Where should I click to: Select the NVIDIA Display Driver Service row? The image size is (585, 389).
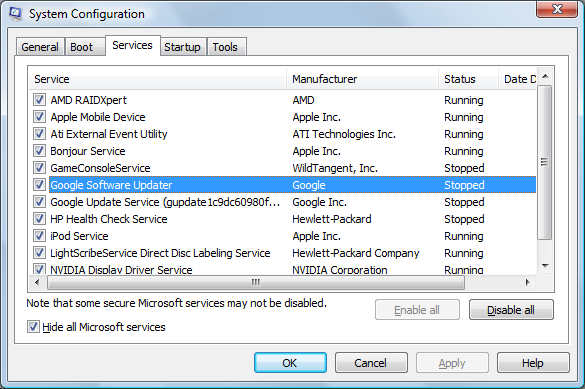tap(283, 269)
